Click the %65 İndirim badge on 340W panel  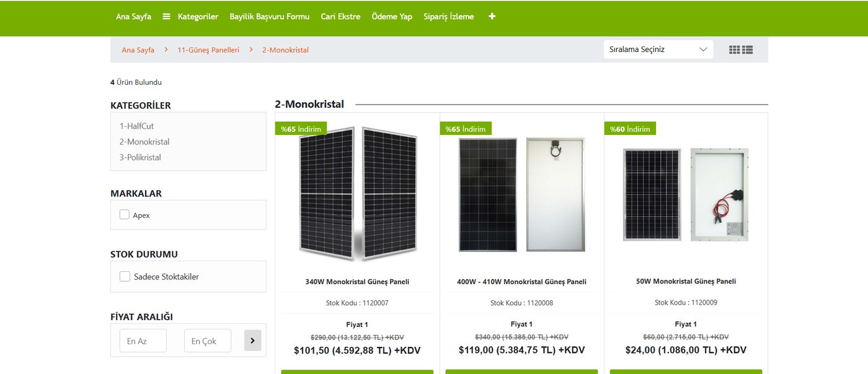click(301, 129)
